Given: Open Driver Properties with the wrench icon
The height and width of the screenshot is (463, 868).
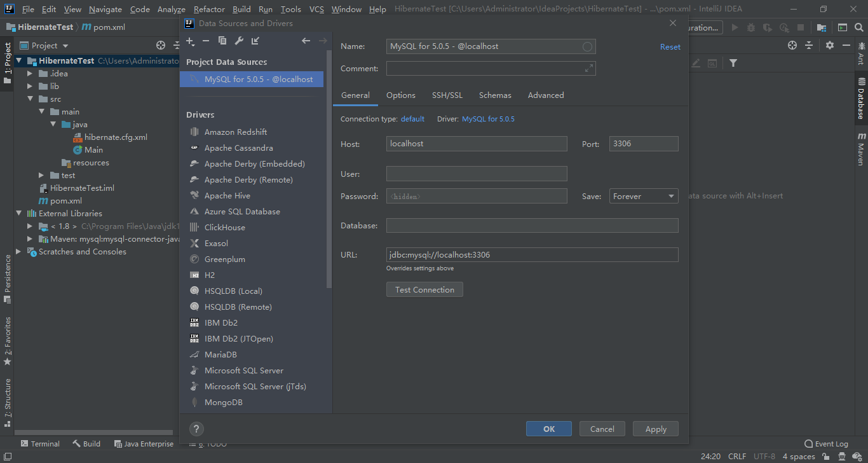Looking at the screenshot, I should (x=238, y=41).
